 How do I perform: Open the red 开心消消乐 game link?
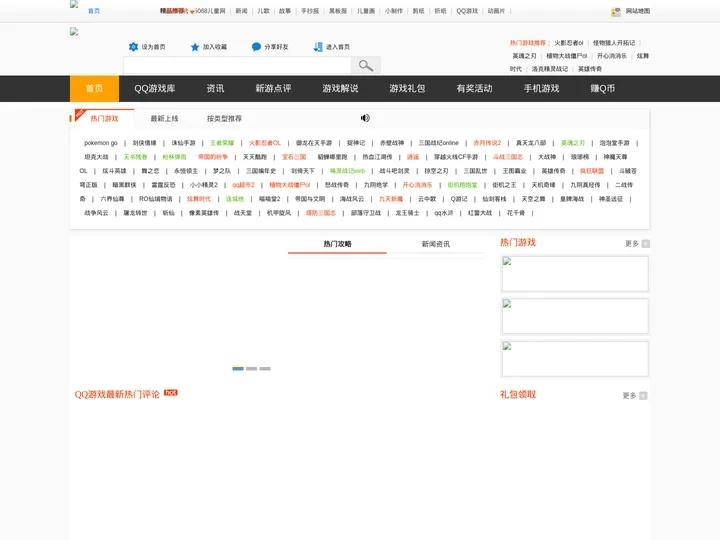pyautogui.click(x=417, y=185)
